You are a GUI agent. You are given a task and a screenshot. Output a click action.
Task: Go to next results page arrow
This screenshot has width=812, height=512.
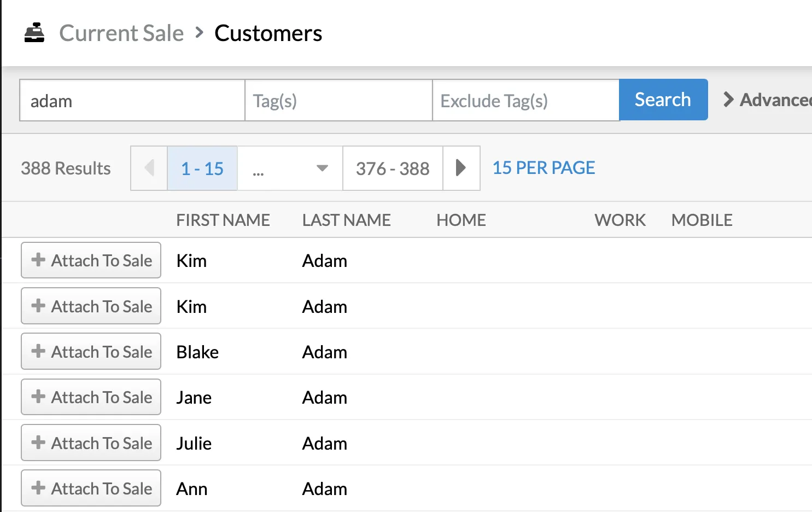[461, 168]
